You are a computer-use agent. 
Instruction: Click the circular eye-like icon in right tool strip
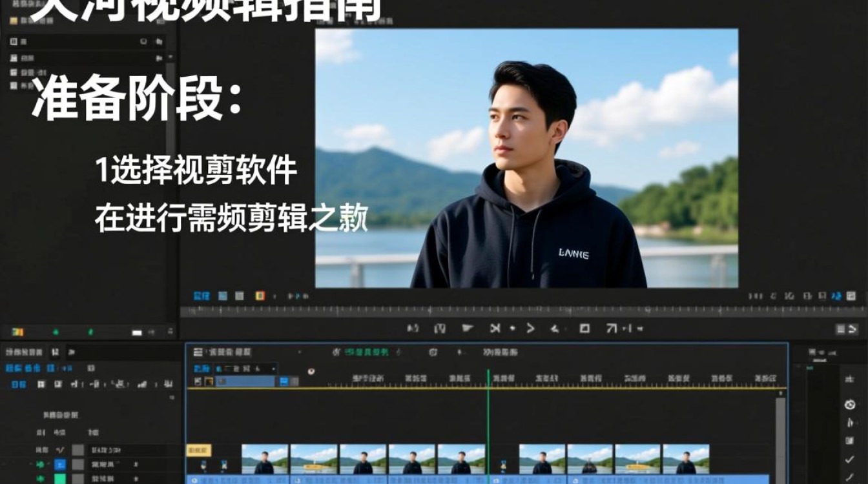(850, 405)
